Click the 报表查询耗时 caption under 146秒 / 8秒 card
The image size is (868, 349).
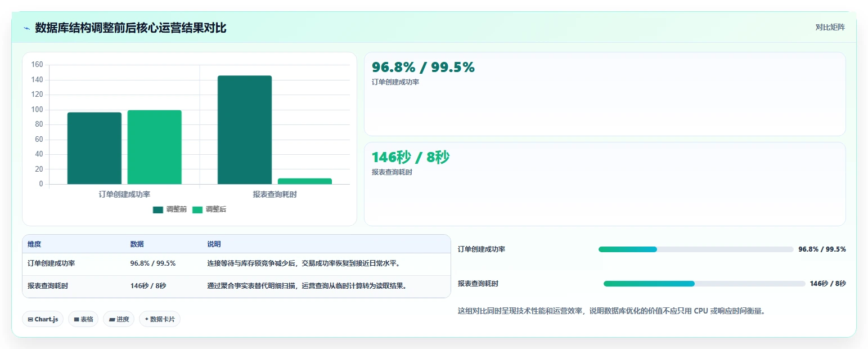tap(392, 172)
